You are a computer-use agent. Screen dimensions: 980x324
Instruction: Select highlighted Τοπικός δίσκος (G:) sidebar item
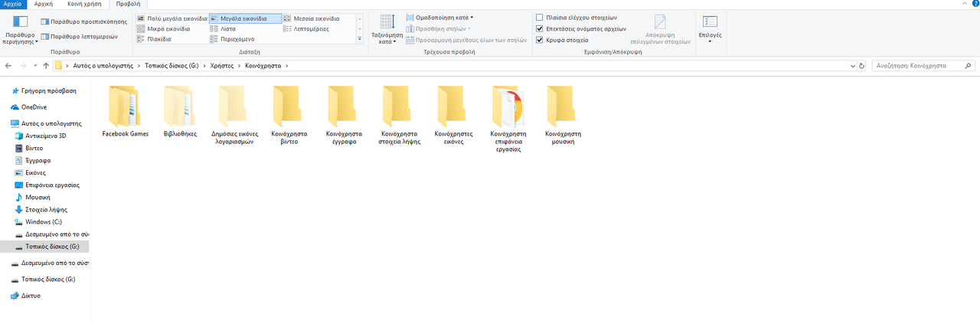tap(44, 247)
